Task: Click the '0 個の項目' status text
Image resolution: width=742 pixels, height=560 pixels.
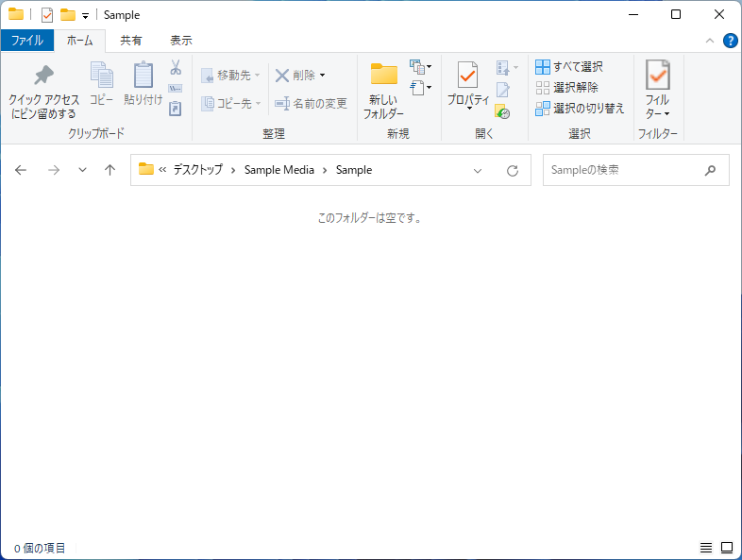Action: pyautogui.click(x=40, y=548)
